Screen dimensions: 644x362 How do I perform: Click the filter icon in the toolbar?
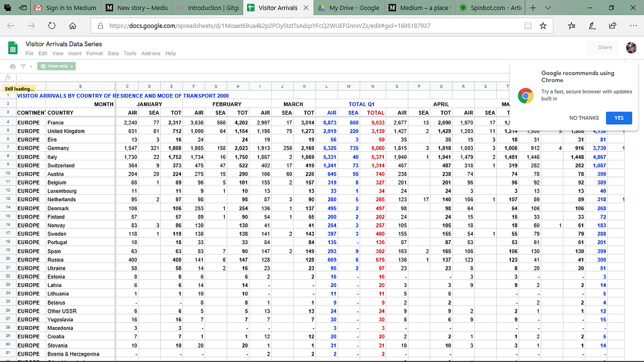[x=23, y=66]
